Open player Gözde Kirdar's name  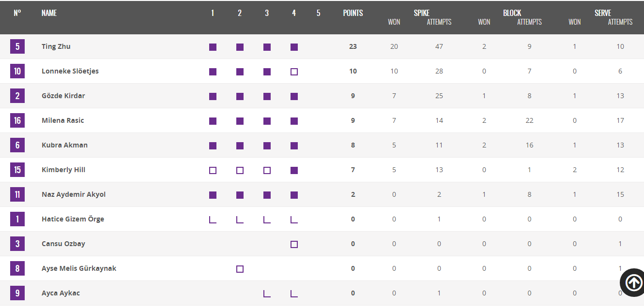click(x=63, y=96)
